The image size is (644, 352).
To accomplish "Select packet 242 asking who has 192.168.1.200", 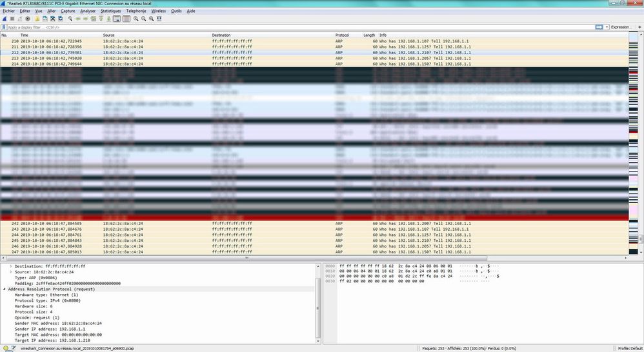I will pyautogui.click(x=314, y=224).
